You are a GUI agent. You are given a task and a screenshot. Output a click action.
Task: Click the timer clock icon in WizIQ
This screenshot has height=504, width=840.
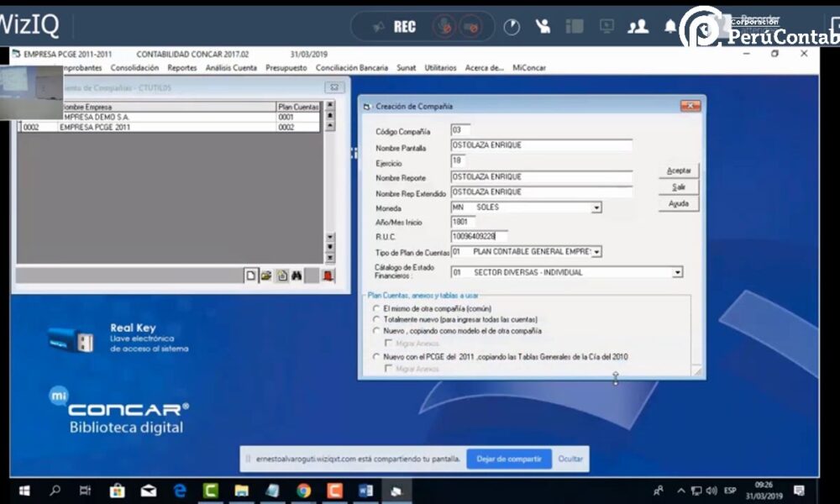click(x=511, y=26)
